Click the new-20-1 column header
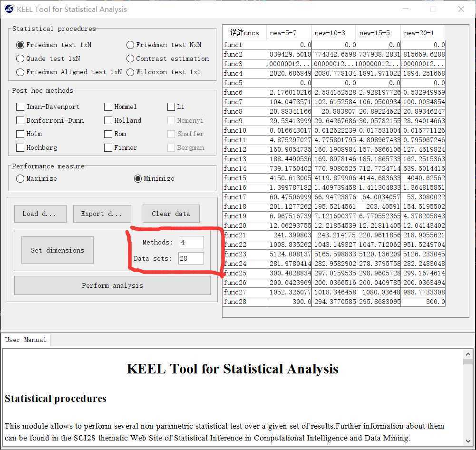 [423, 33]
